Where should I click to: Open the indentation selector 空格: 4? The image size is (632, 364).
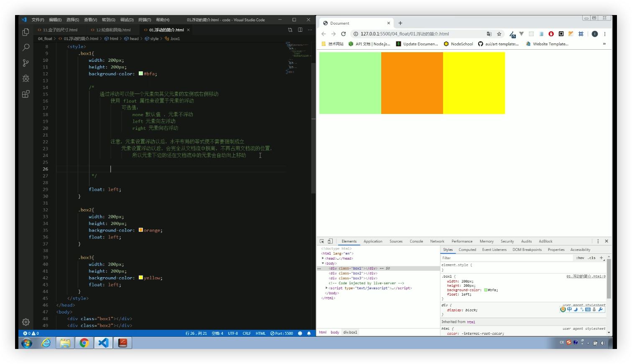[x=217, y=333]
